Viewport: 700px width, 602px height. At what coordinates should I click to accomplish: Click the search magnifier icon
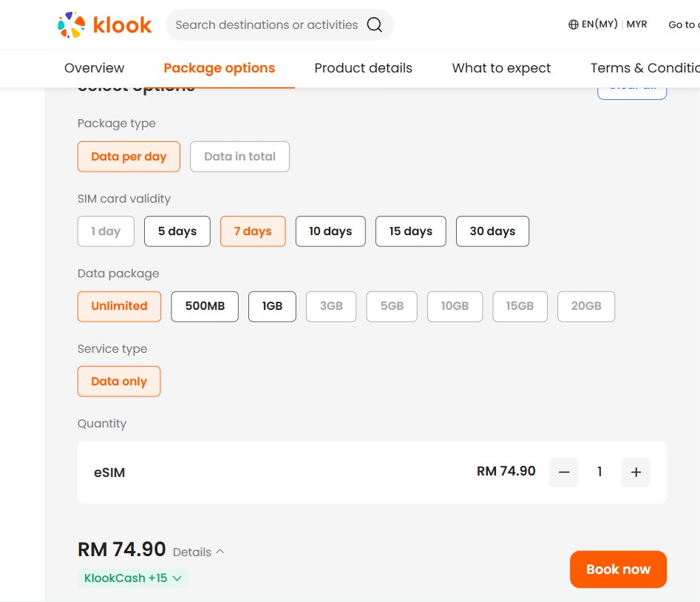coord(375,25)
